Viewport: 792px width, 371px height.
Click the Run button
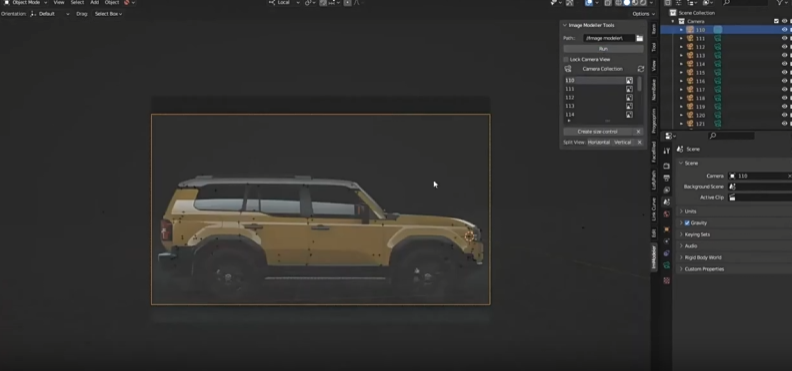(603, 49)
